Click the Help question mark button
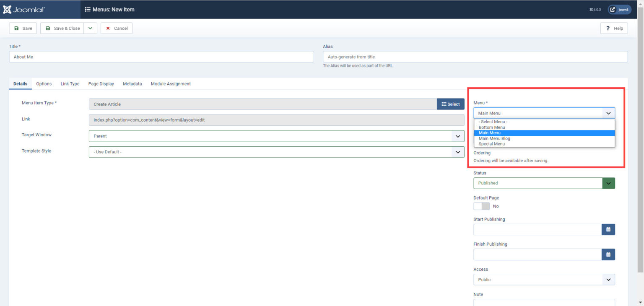This screenshot has height=306, width=644. coord(614,28)
